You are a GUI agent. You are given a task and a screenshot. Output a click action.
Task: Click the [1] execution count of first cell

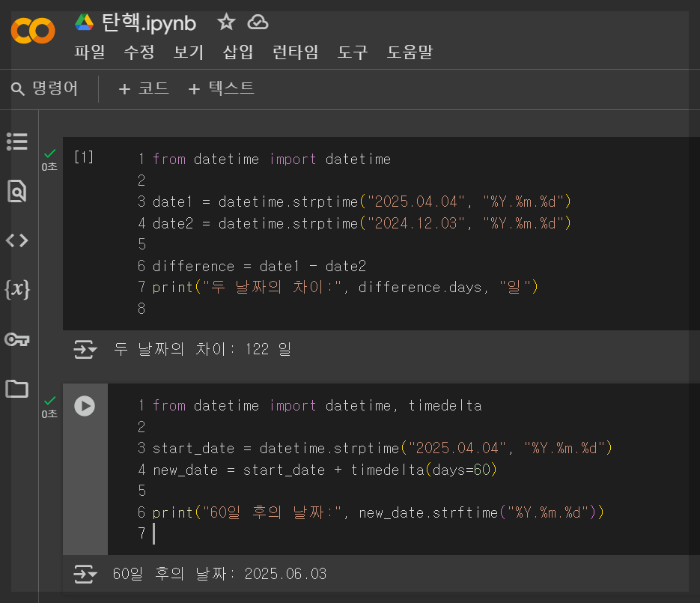pos(84,157)
